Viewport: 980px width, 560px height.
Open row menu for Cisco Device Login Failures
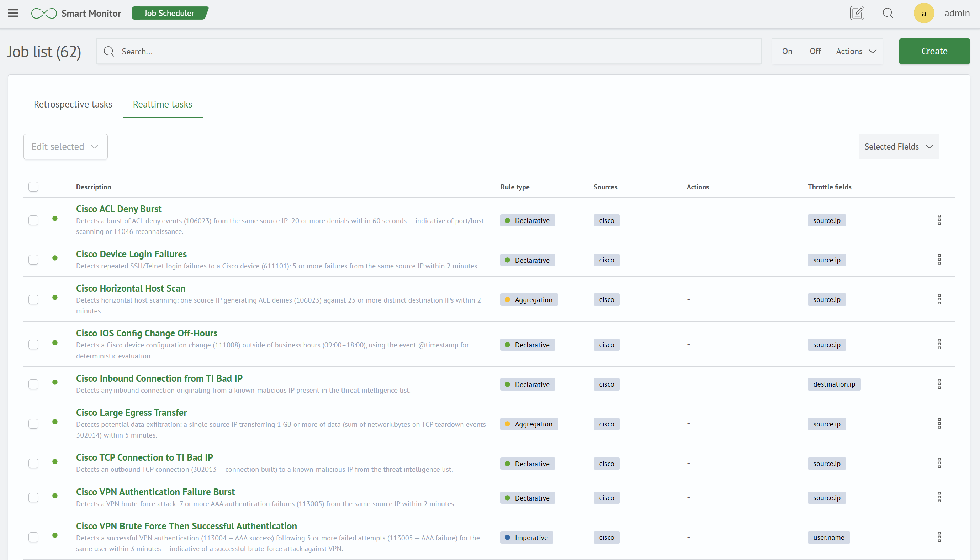point(939,260)
